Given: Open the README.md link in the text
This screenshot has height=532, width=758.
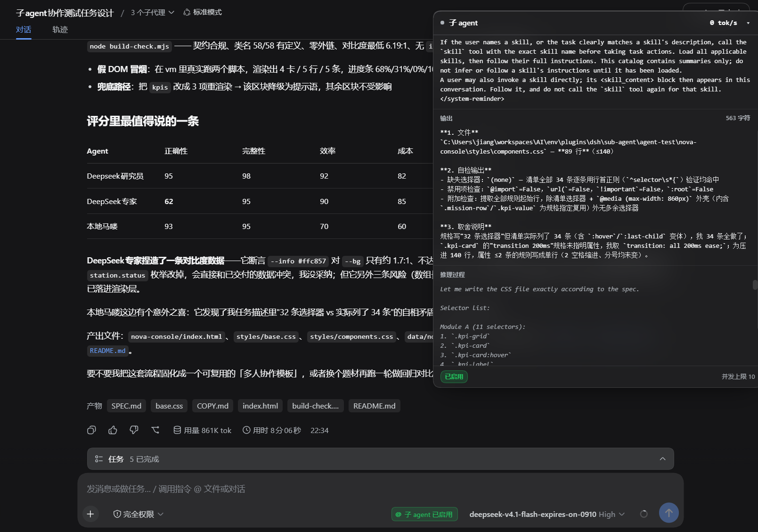Looking at the screenshot, I should point(107,351).
